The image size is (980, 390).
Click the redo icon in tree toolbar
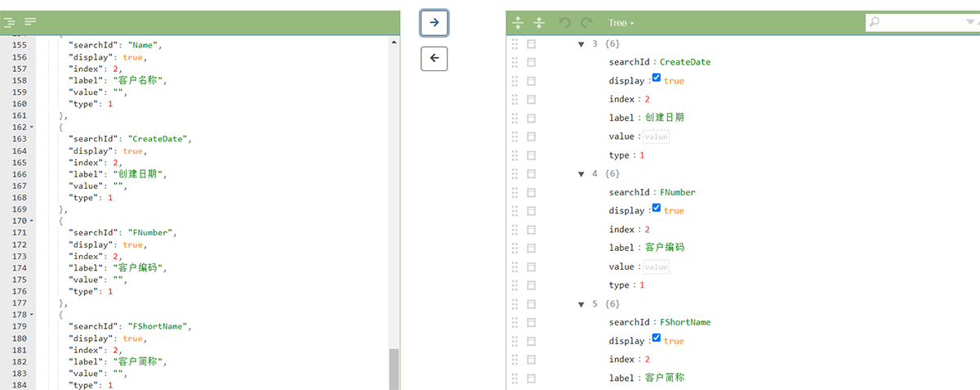point(586,23)
